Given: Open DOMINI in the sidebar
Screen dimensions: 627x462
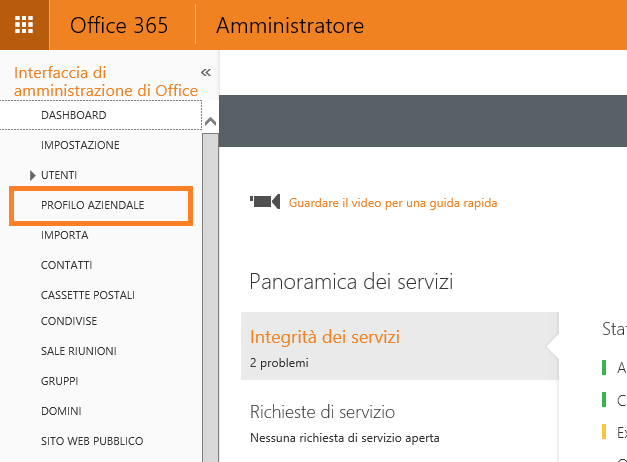Looking at the screenshot, I should click(61, 411).
